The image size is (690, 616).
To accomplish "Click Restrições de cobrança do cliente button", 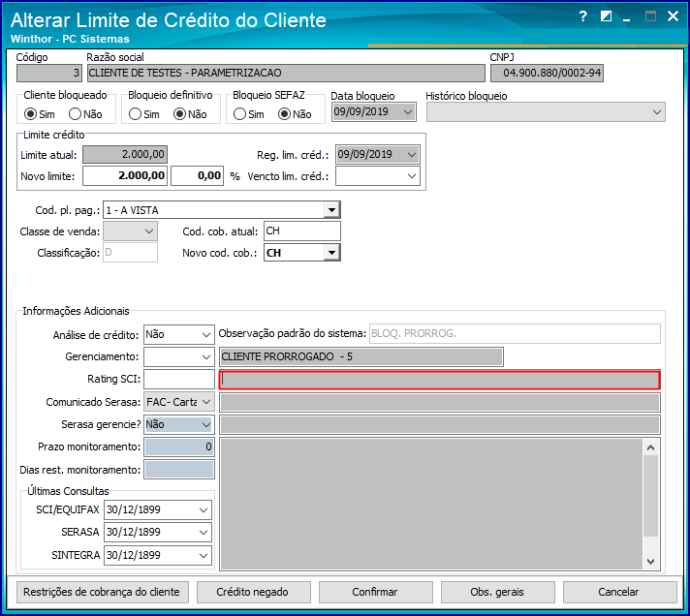I will 102,592.
